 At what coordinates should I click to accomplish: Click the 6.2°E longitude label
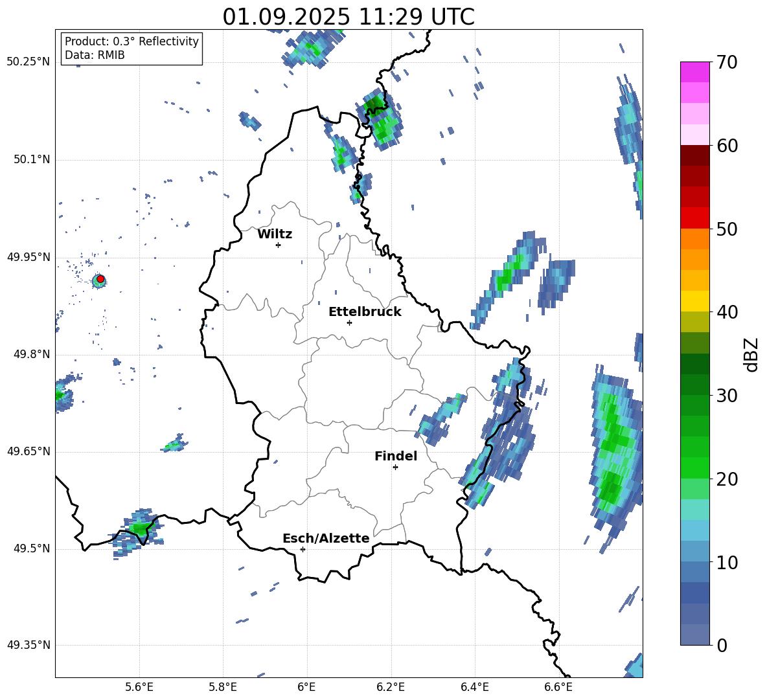(x=391, y=688)
